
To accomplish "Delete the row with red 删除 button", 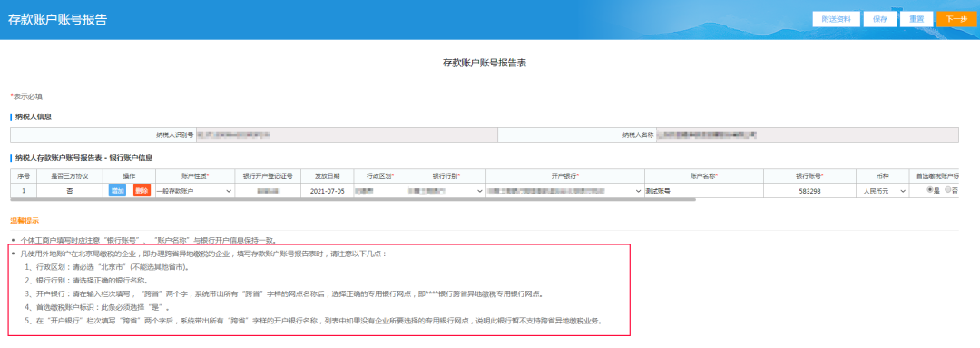I will (x=142, y=190).
